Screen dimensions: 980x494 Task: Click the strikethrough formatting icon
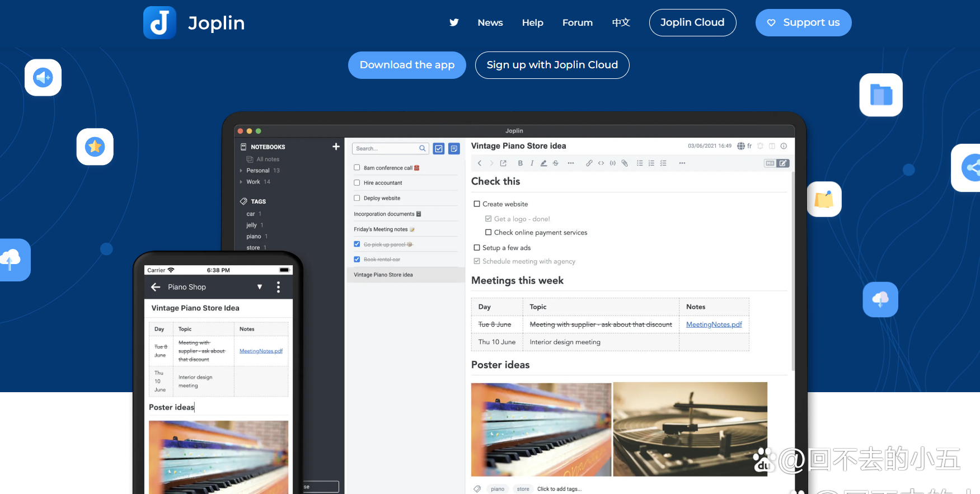555,163
